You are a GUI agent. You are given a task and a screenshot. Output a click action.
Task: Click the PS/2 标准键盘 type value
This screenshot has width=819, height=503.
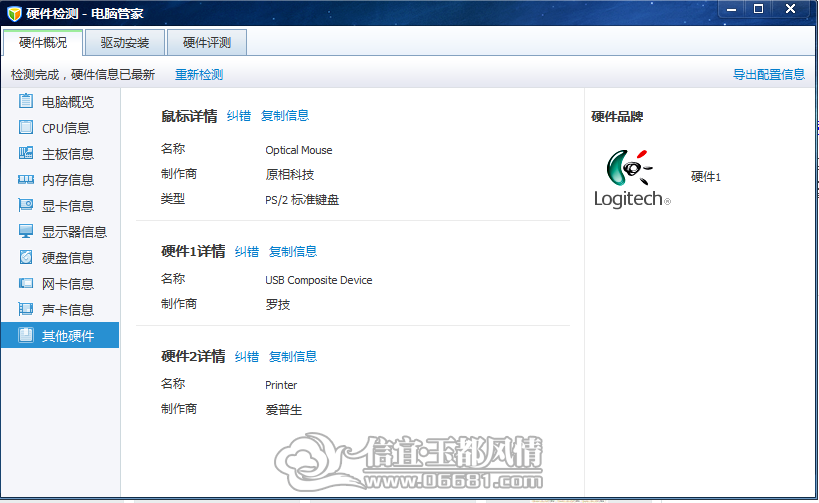[x=302, y=200]
